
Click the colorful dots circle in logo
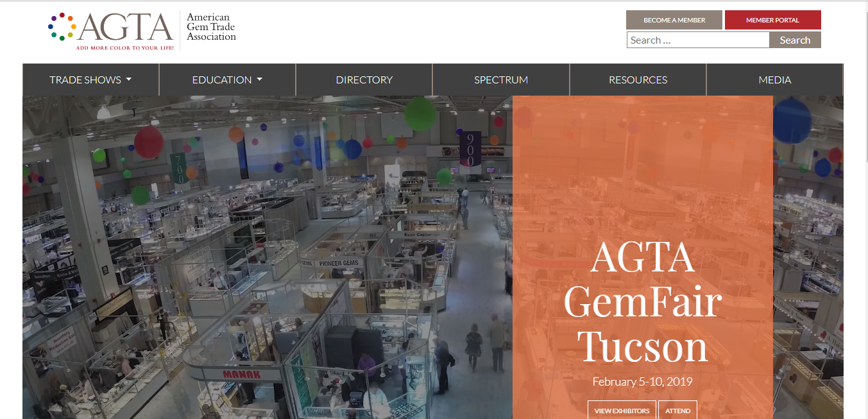62,26
